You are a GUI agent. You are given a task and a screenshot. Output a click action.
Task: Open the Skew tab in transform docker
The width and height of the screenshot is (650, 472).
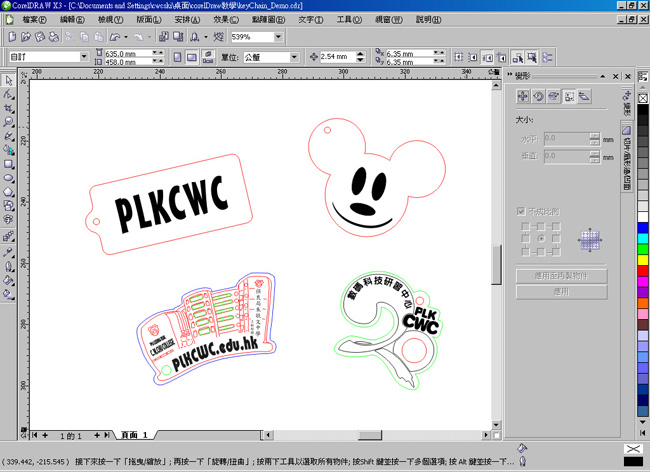(x=584, y=96)
